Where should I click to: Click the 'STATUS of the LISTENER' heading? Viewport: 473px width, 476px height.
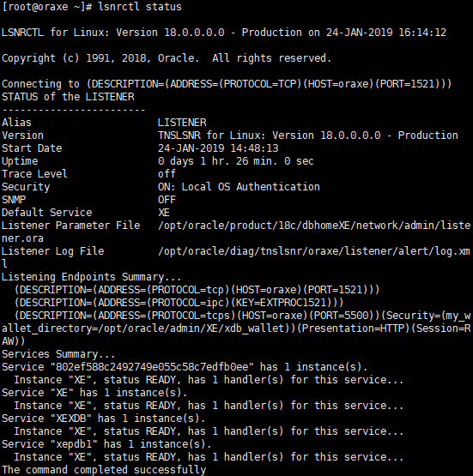click(x=68, y=97)
